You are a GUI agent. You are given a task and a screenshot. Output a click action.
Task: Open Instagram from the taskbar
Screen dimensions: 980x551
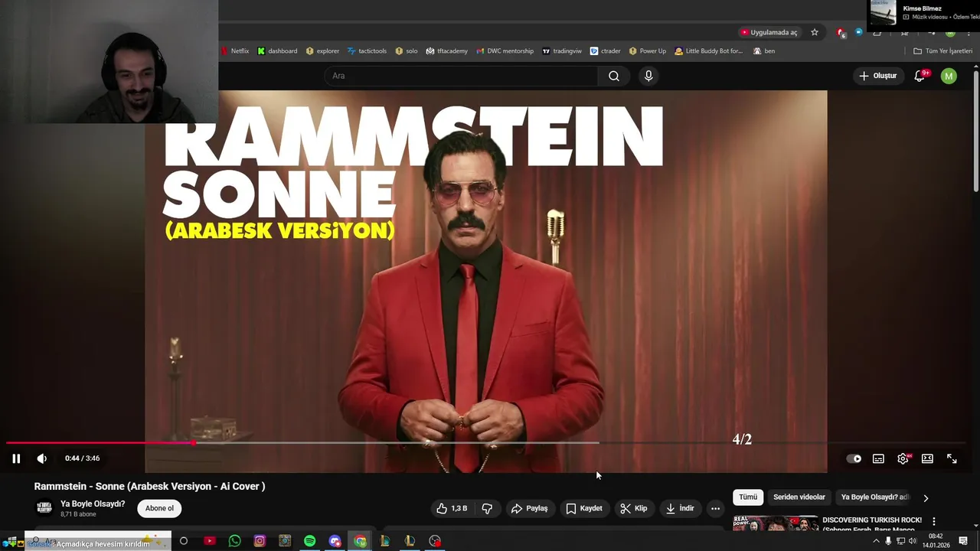tap(260, 541)
